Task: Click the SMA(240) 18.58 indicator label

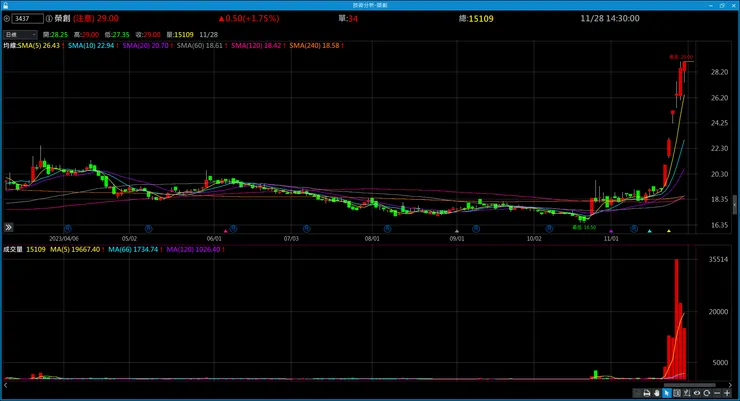Action: pos(314,46)
